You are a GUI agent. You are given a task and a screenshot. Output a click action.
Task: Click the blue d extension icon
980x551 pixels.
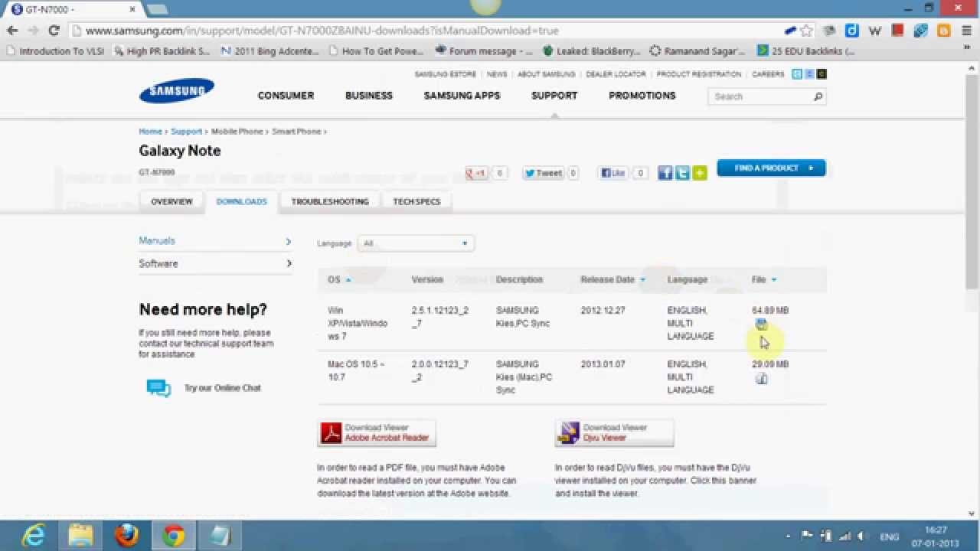point(852,31)
